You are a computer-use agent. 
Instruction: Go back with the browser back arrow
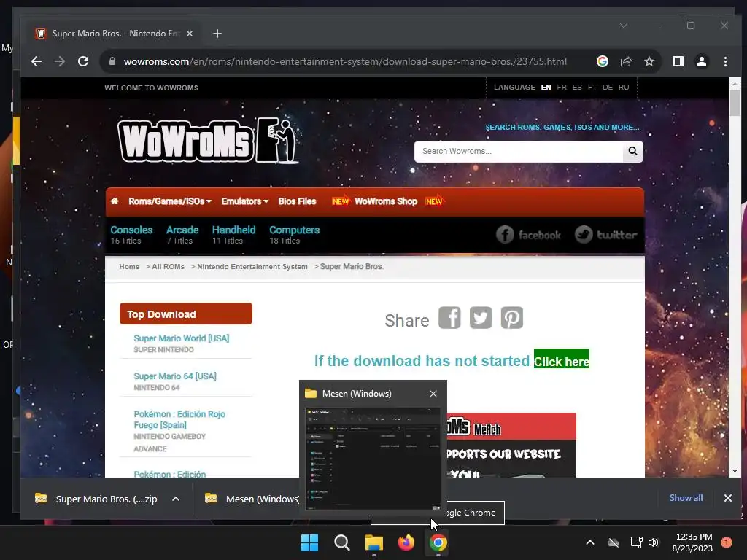tap(36, 61)
